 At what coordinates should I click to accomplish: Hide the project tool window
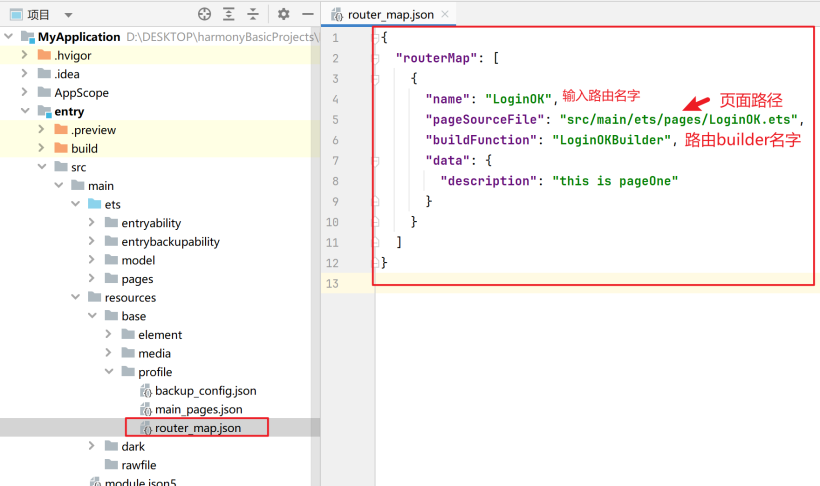point(308,14)
